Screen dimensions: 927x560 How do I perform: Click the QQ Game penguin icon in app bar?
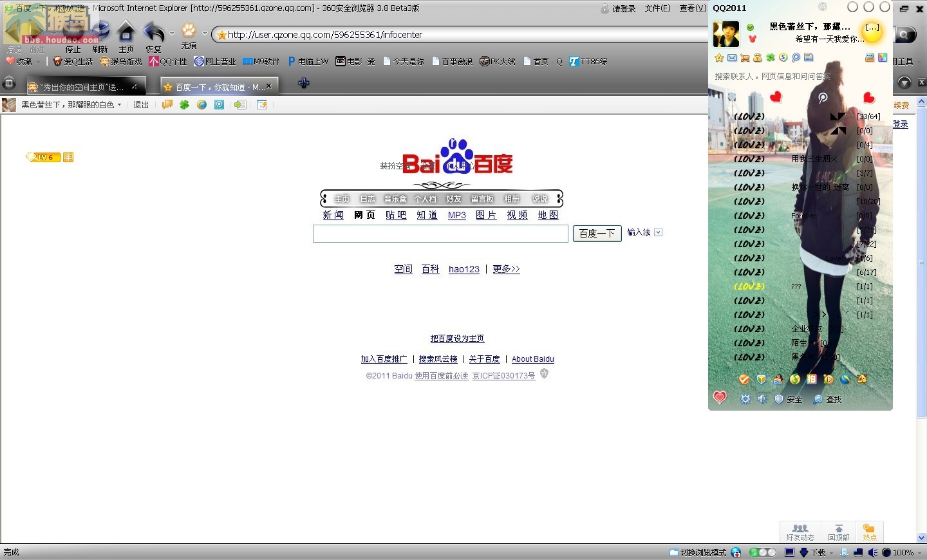(x=778, y=380)
